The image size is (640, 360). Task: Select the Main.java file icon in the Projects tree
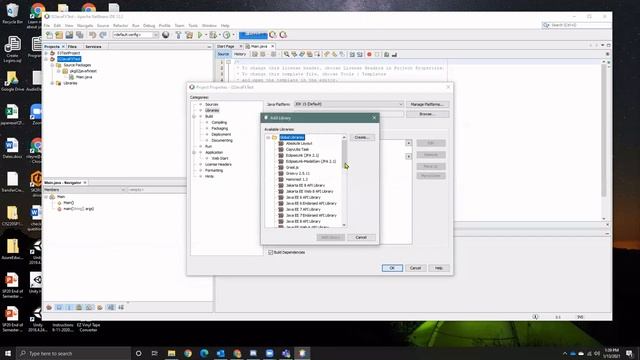coord(71,77)
